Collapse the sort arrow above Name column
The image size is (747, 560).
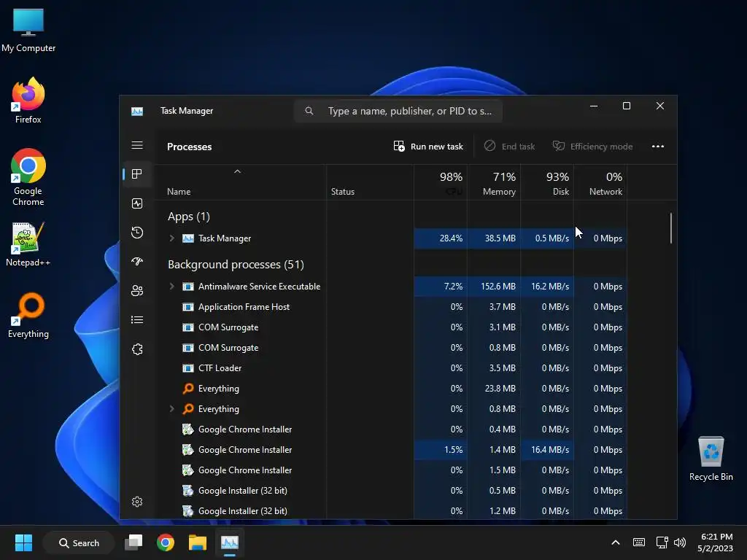[237, 171]
